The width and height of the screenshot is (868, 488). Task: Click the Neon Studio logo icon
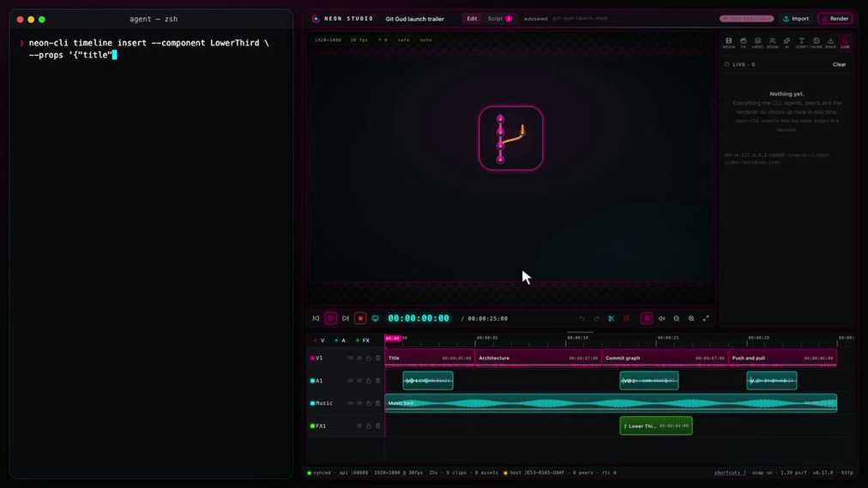pyautogui.click(x=316, y=18)
